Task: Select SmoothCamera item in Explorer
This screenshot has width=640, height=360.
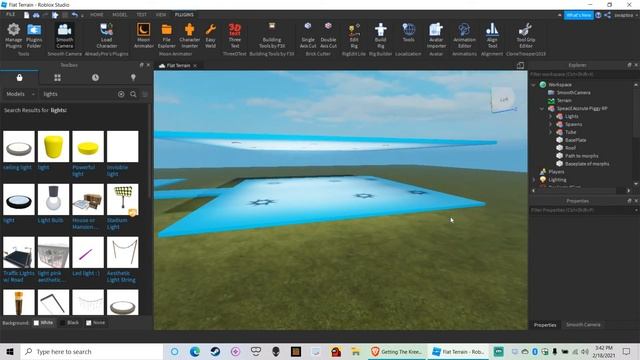Action: pos(573,93)
